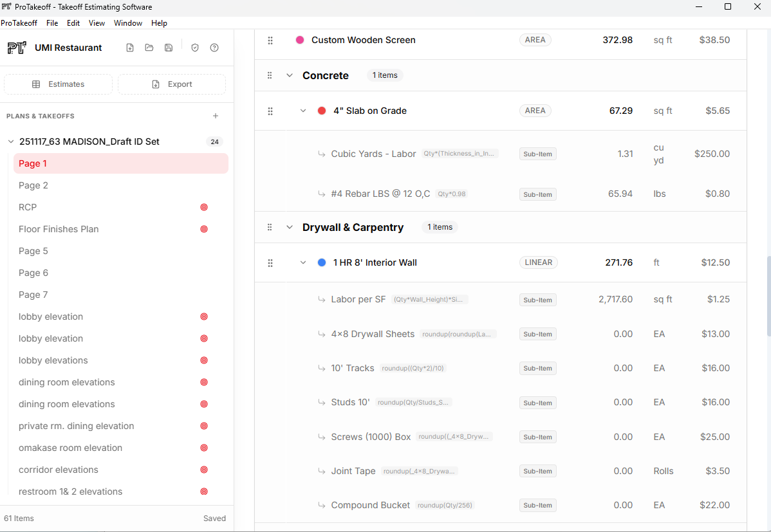Click the new file icon beside UMI Restaurant

point(130,48)
